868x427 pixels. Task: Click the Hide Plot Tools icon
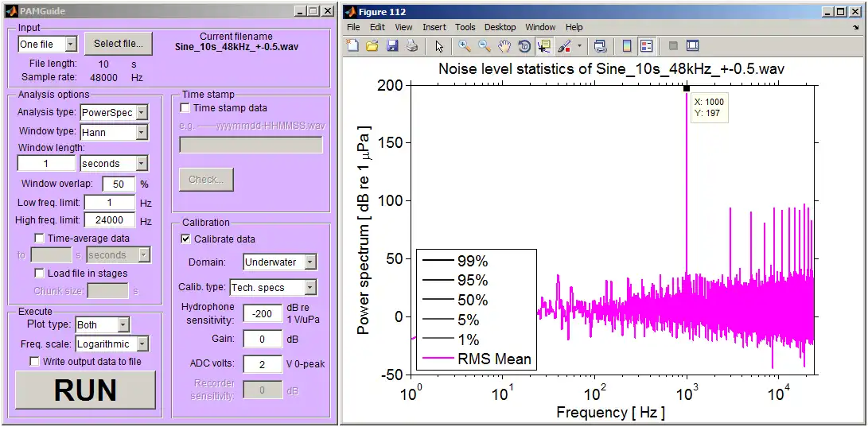pos(673,46)
